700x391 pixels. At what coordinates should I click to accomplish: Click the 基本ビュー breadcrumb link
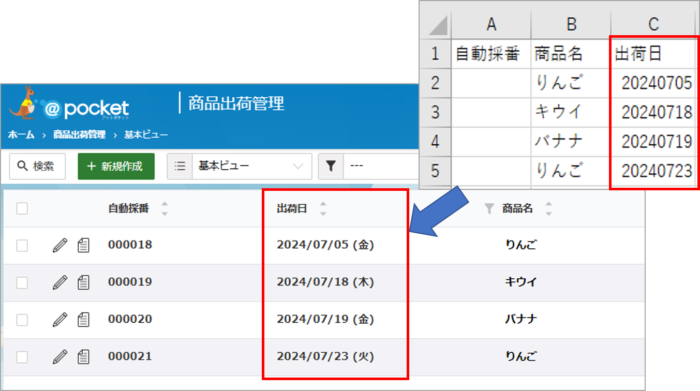click(x=146, y=134)
